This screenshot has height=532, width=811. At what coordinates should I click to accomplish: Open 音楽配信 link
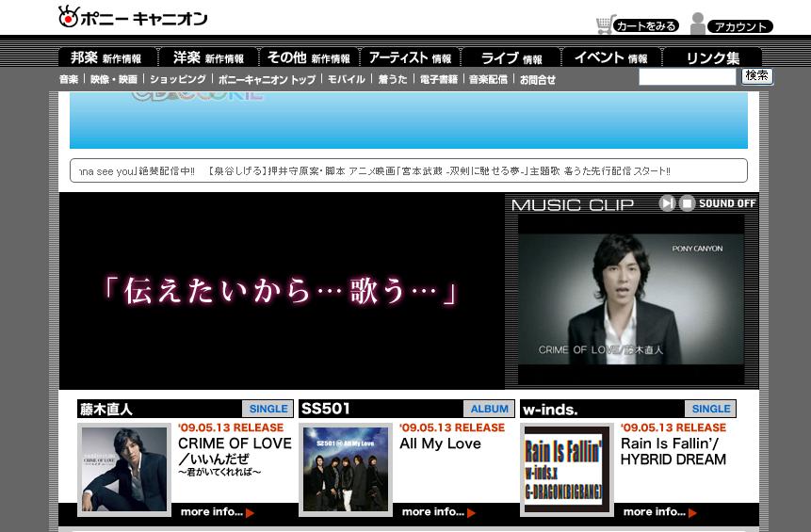coord(488,79)
